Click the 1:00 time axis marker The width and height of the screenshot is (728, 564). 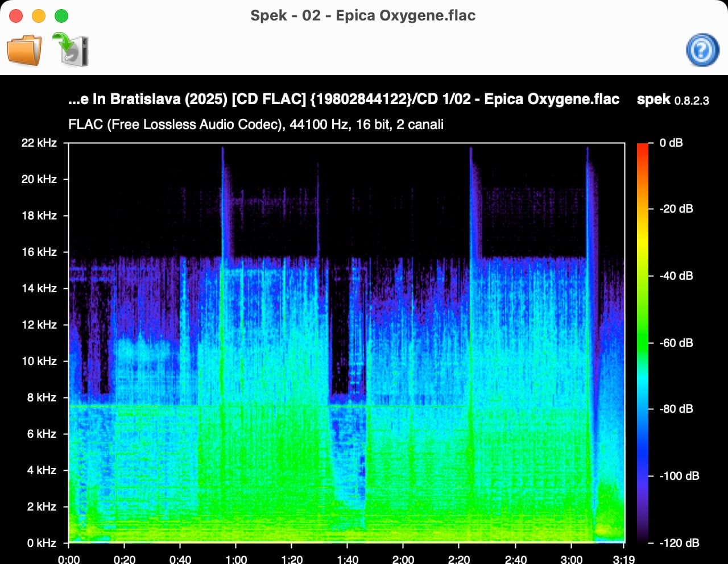coord(236,559)
